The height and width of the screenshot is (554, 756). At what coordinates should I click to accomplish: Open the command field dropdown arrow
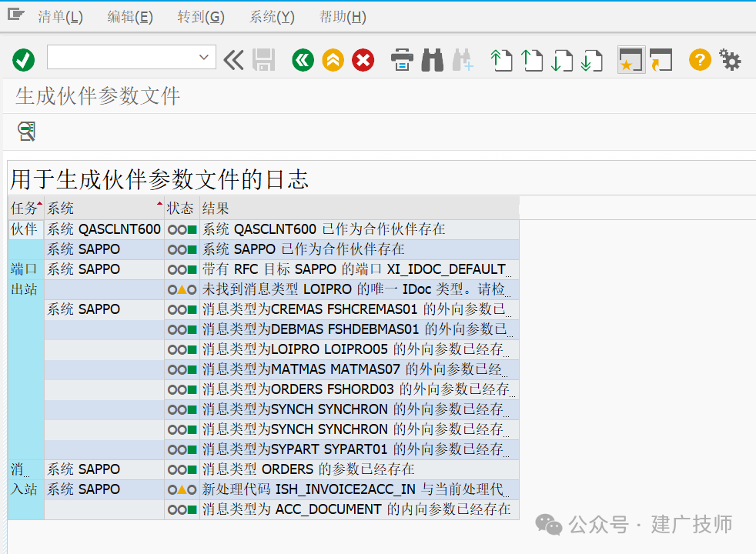pyautogui.click(x=203, y=58)
